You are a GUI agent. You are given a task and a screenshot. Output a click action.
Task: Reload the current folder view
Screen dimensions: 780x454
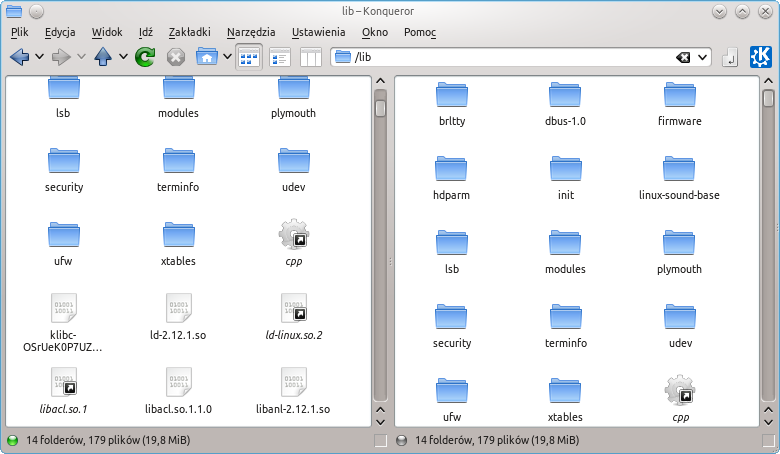145,57
